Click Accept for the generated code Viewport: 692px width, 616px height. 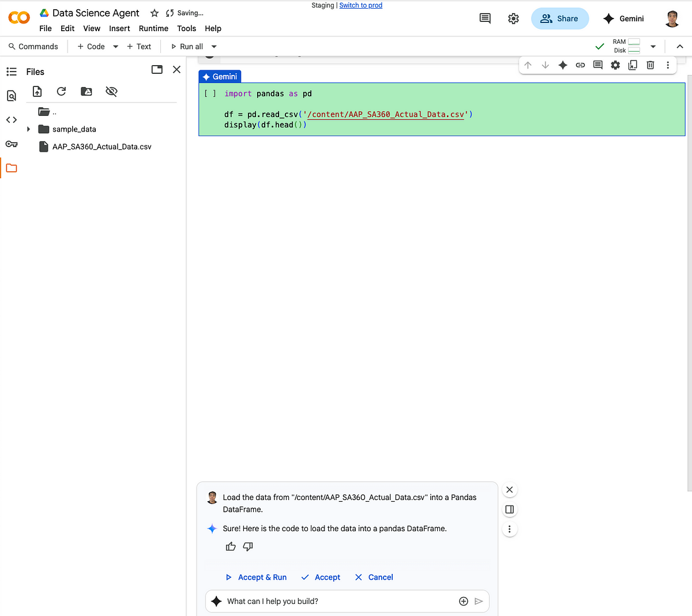(321, 577)
